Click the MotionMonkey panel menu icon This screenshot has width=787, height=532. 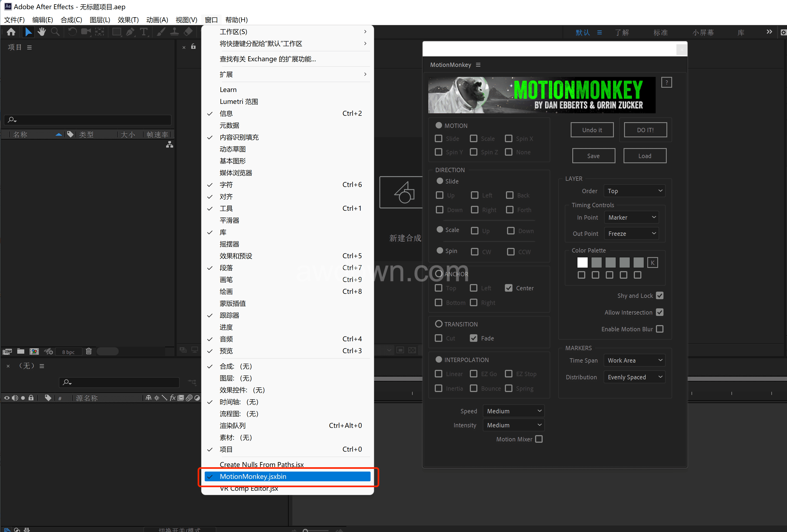478,65
